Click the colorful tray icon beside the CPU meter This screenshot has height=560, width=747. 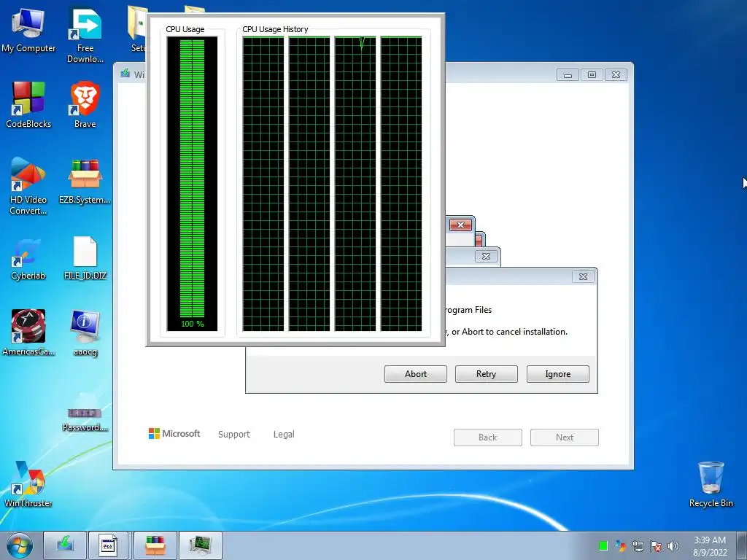click(x=620, y=545)
